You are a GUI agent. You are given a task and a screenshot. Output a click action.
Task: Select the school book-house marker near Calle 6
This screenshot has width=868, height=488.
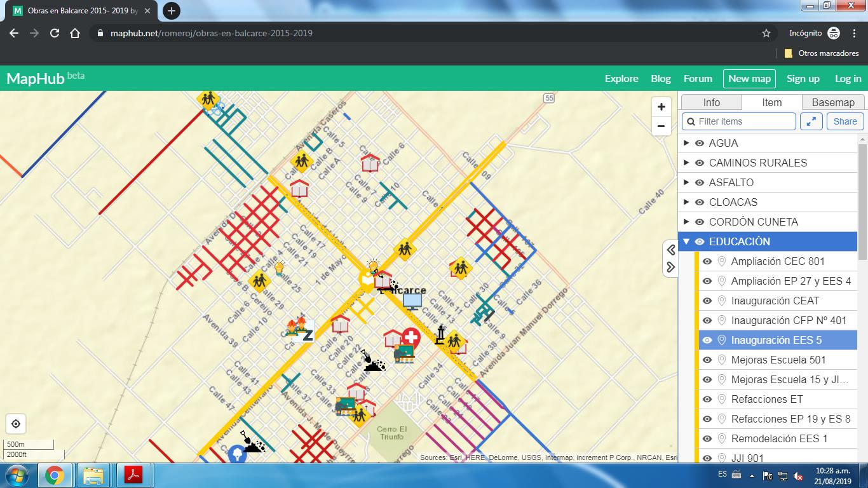click(x=370, y=163)
